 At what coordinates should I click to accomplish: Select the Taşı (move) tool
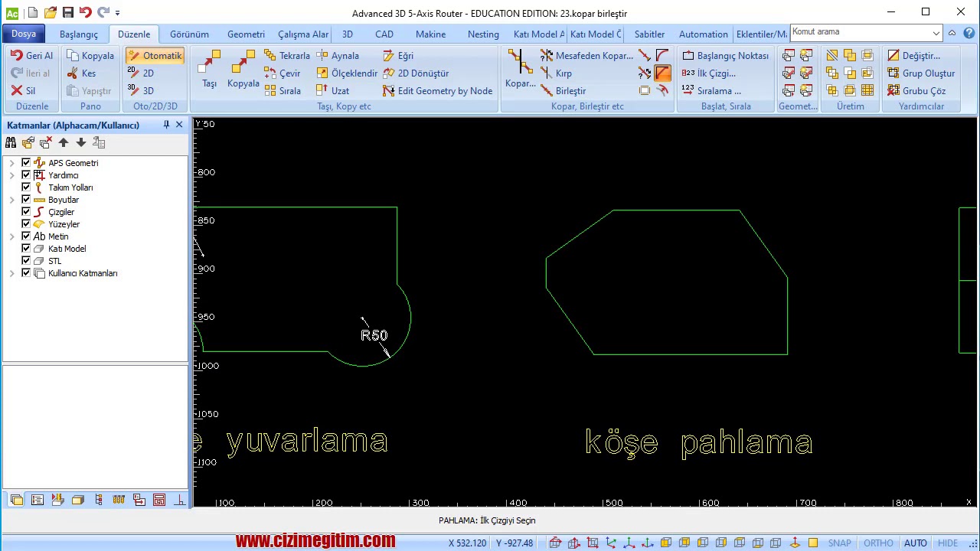click(209, 70)
